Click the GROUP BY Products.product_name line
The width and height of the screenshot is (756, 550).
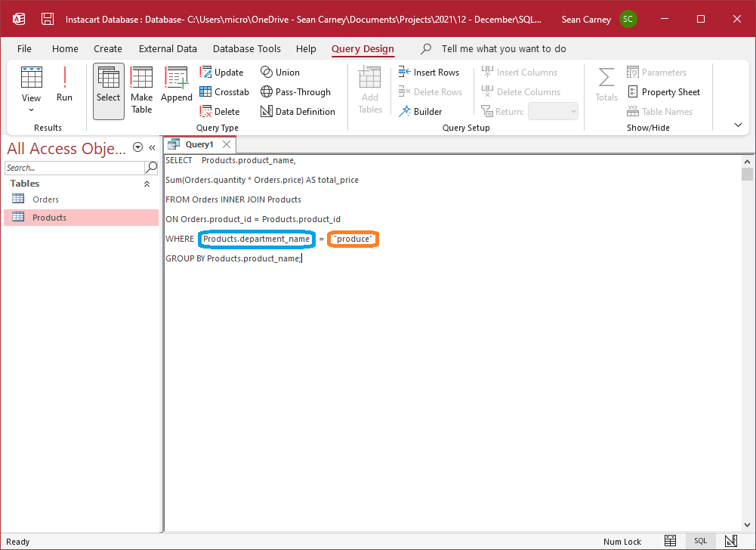coord(233,258)
